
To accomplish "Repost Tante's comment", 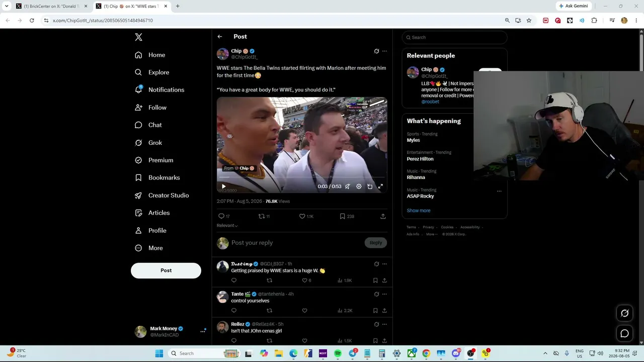I will (x=269, y=311).
